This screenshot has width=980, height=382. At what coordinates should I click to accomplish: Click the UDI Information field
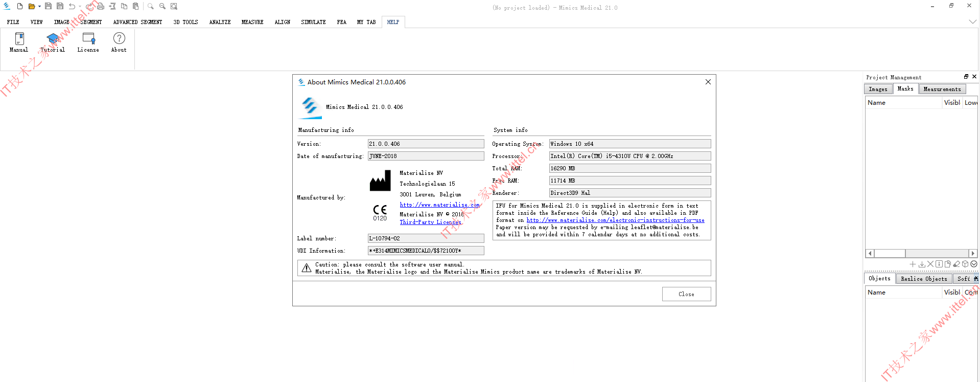(x=426, y=251)
